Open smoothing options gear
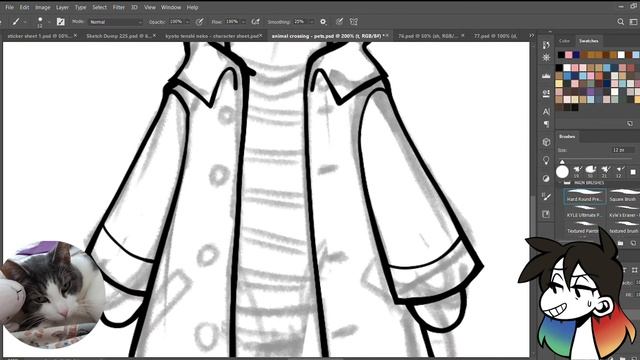The image size is (640, 360). coord(323,22)
